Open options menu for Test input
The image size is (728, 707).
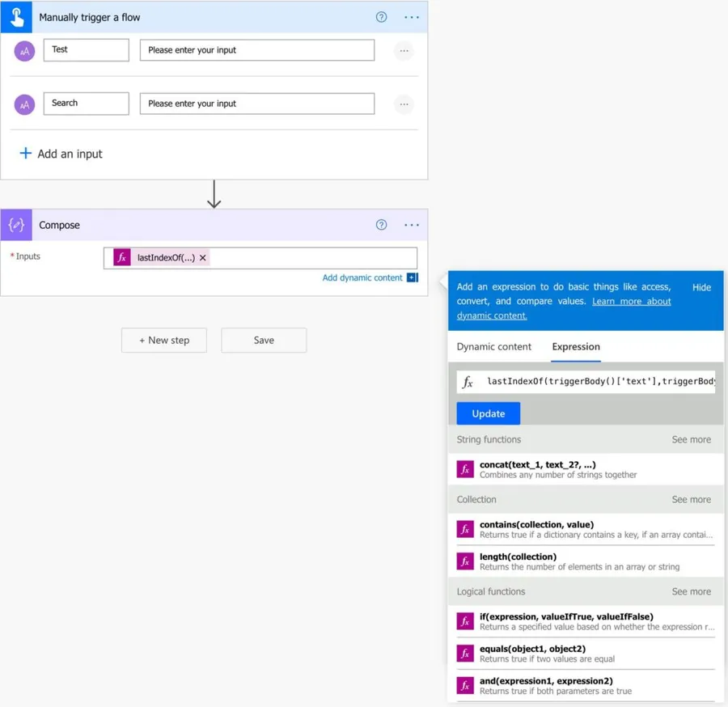[x=404, y=51]
